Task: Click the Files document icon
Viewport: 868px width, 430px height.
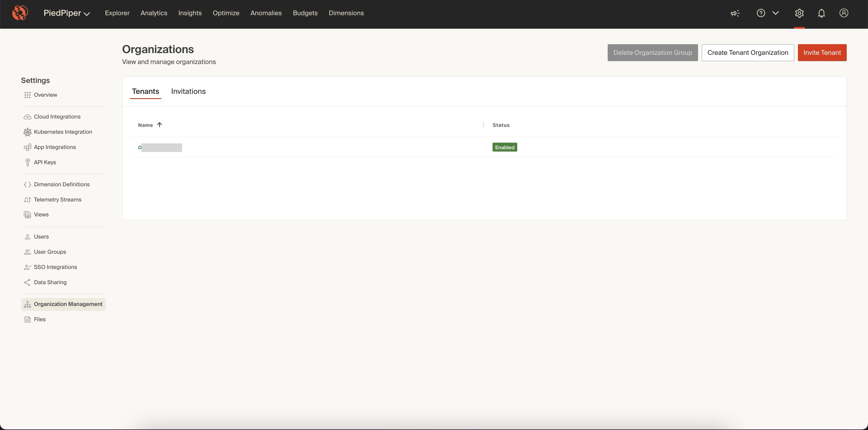Action: (28, 319)
